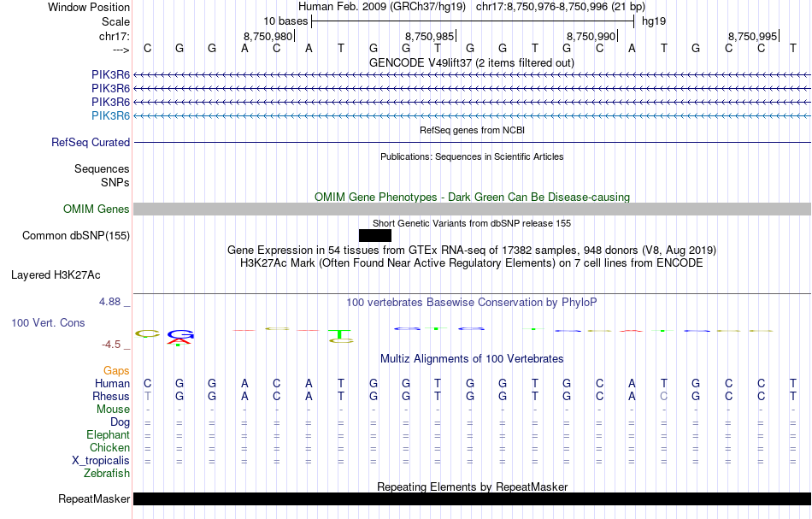Click the Rhesus alignment row label
812x519 pixels.
point(111,396)
